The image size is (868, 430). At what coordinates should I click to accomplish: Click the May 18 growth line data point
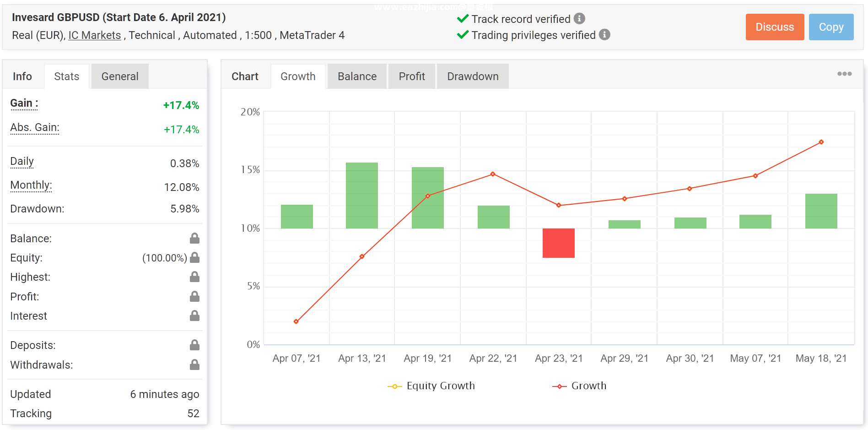[821, 142]
